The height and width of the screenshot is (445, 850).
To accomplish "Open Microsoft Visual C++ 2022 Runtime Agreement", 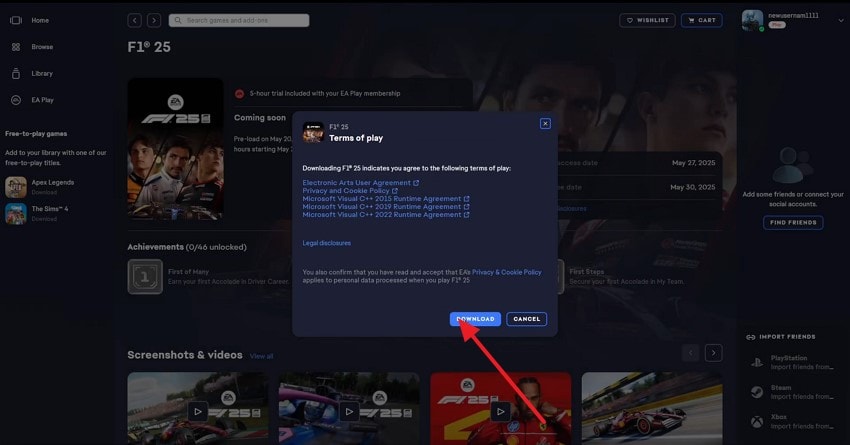I will [x=385, y=215].
